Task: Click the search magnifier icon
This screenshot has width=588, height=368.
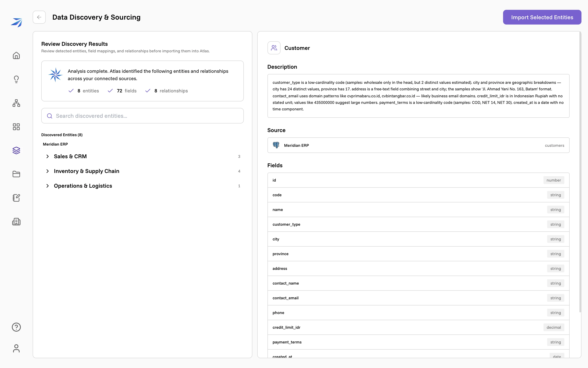Action: (50, 116)
